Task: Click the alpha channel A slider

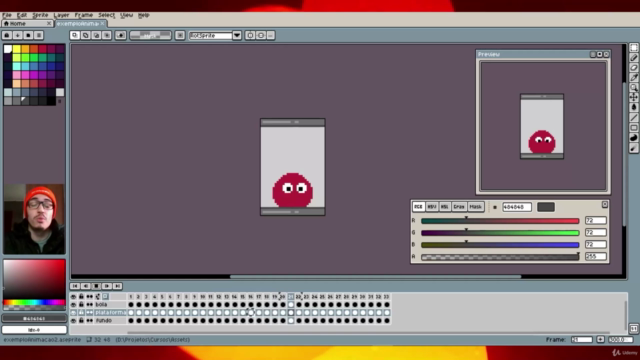Action: click(x=500, y=257)
